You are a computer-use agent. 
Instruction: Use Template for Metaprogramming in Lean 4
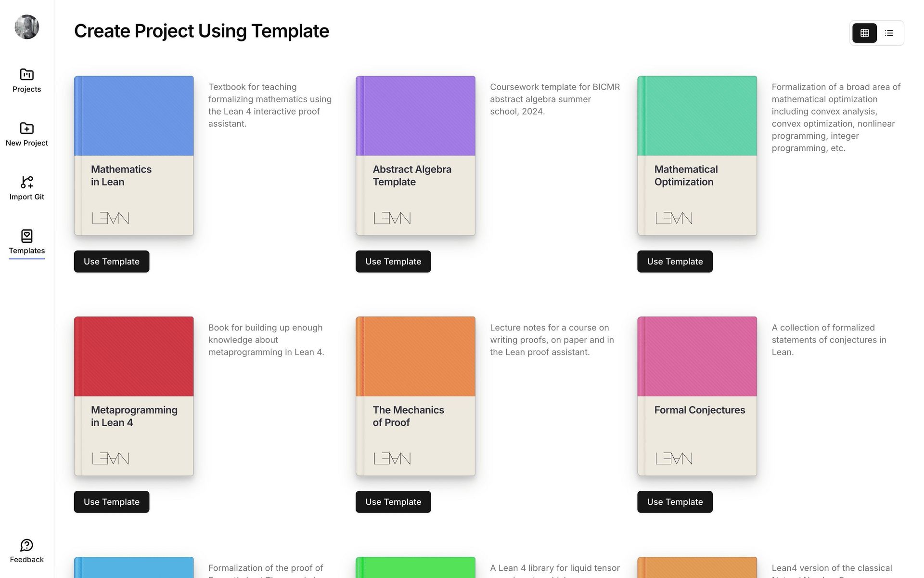coord(112,502)
